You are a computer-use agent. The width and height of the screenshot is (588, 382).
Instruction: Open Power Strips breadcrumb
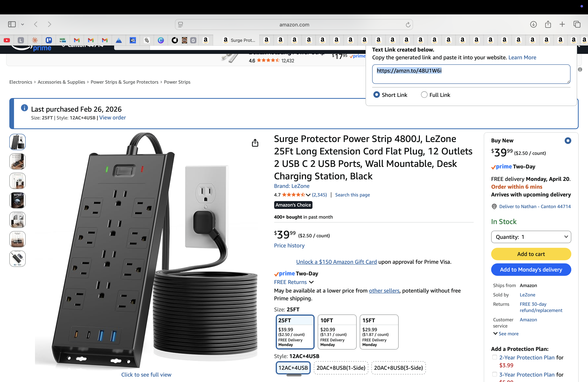click(x=177, y=82)
